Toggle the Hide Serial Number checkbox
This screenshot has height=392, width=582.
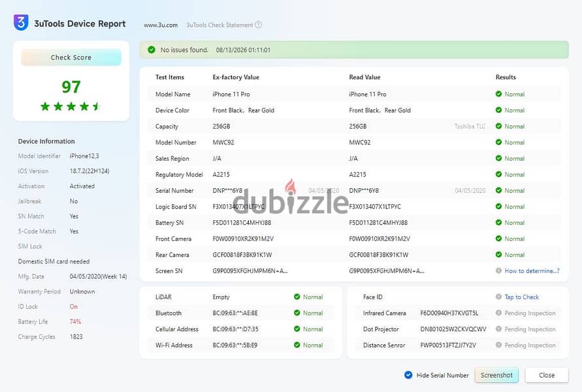[x=408, y=375]
